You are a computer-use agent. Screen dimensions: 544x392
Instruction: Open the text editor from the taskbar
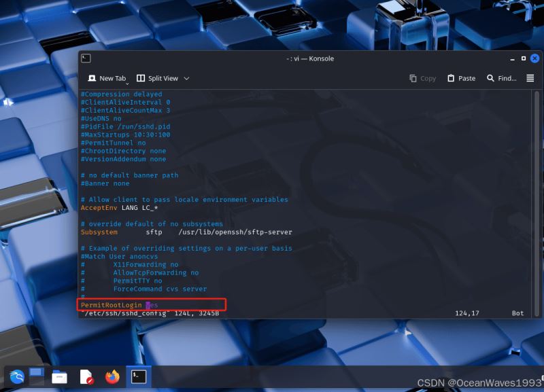(86, 376)
